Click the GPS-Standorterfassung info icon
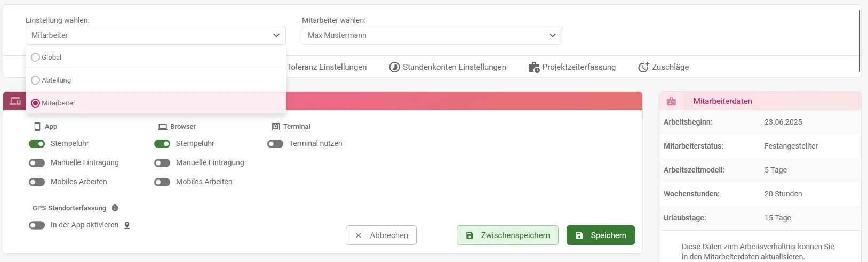Image resolution: width=868 pixels, height=262 pixels. click(x=115, y=208)
